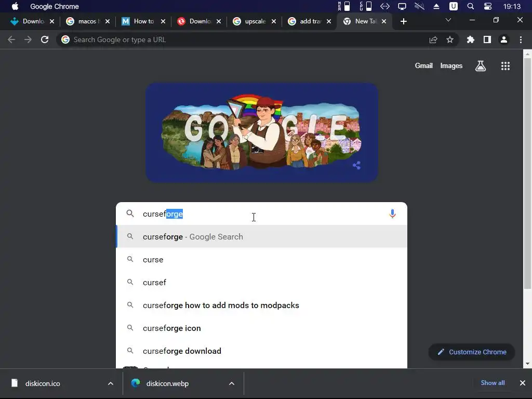This screenshot has height=399, width=532.
Task: Click the Google Doodle image
Action: click(x=262, y=132)
